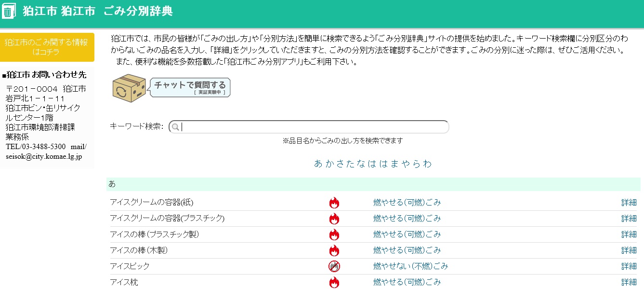Image resolution: width=644 pixels, height=289 pixels.
Task: Click the non-burnable icon beside アイスピック
Action: [x=334, y=266]
